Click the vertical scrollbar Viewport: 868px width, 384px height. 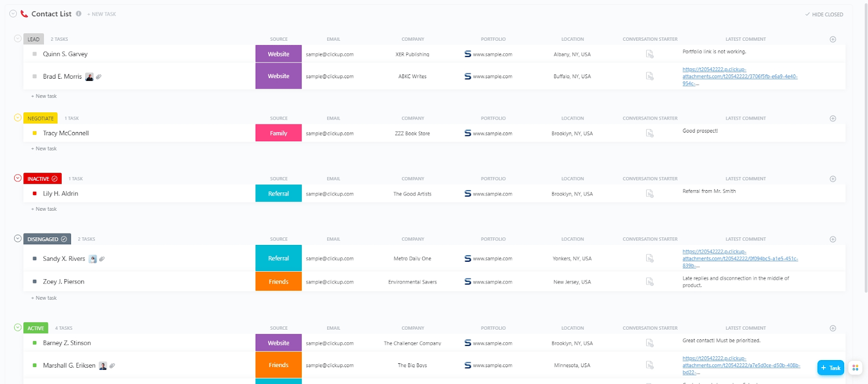click(x=865, y=149)
